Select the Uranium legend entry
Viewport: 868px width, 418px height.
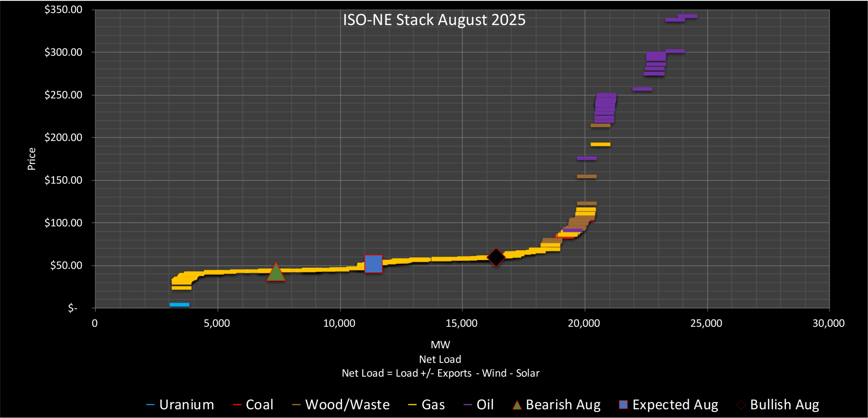click(x=186, y=405)
